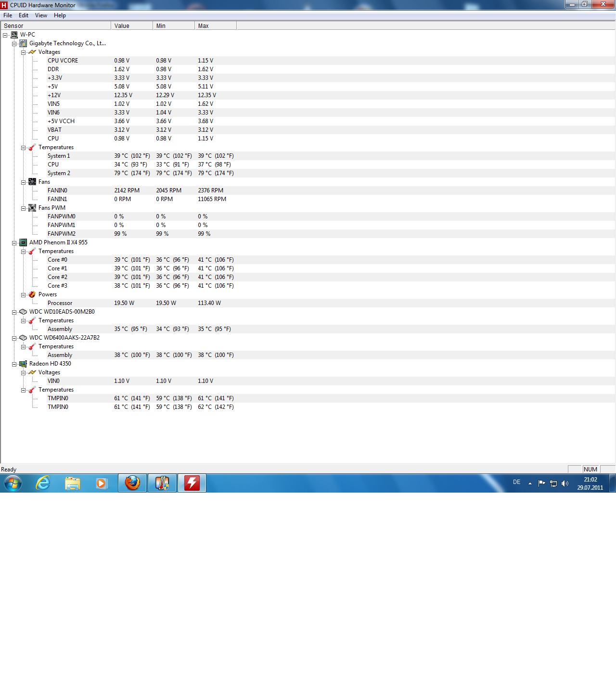This screenshot has height=673, width=616.
Task: Collapse the WDC WD10EADS-00M2B0 node
Action: coord(14,312)
